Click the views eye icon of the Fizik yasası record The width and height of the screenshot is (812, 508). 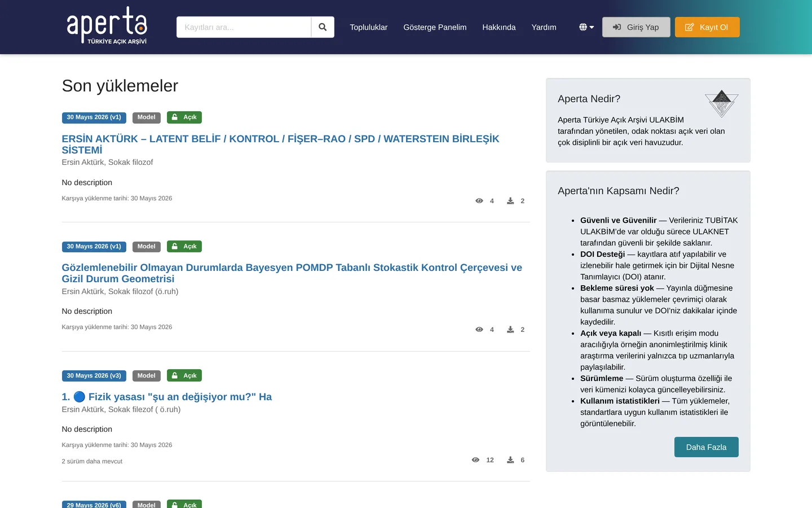[x=475, y=460]
